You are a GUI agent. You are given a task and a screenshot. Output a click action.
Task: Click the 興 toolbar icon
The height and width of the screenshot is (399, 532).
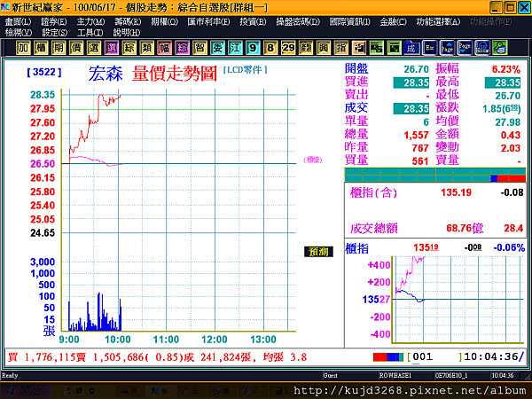click(323, 48)
